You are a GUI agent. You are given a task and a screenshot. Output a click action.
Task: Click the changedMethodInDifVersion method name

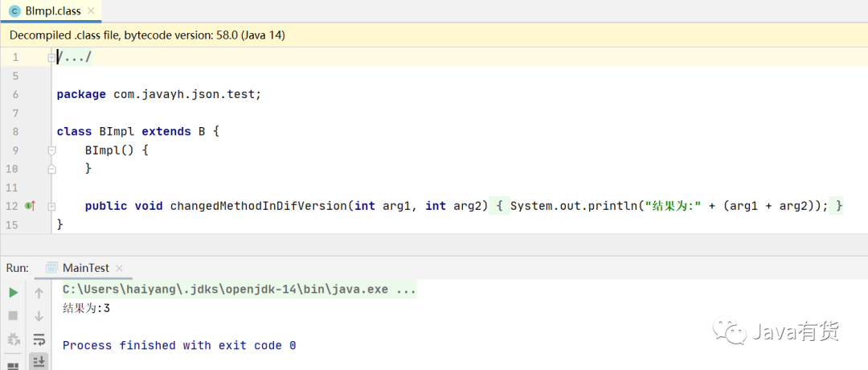(259, 206)
